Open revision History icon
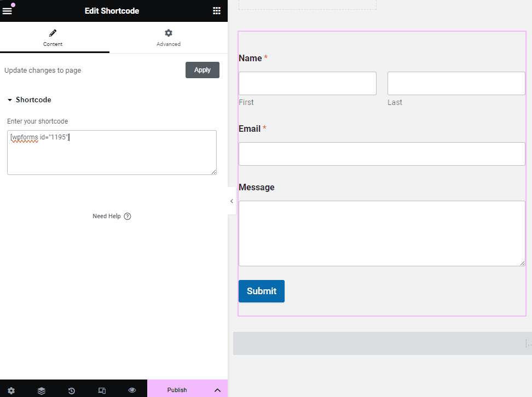The width and height of the screenshot is (532, 397). click(x=72, y=390)
